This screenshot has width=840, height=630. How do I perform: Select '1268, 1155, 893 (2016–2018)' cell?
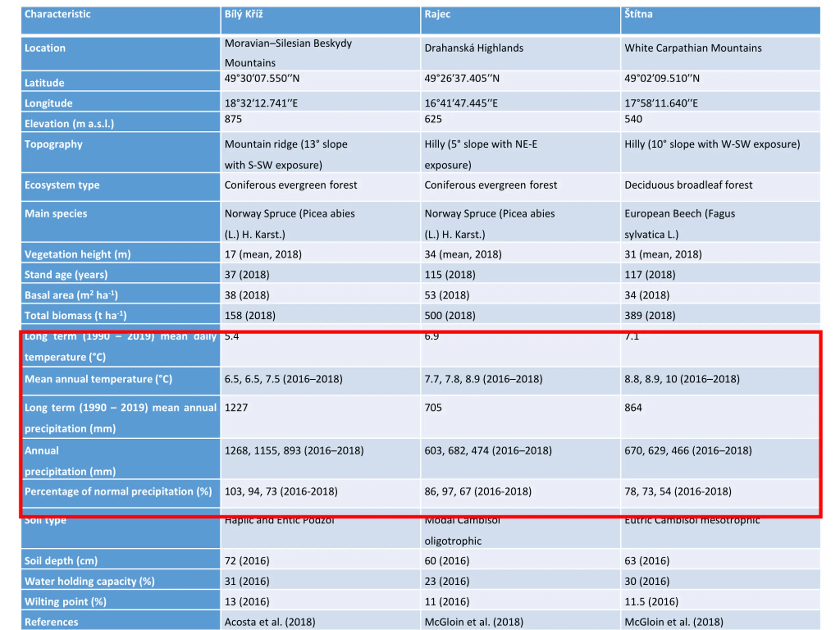321,459
